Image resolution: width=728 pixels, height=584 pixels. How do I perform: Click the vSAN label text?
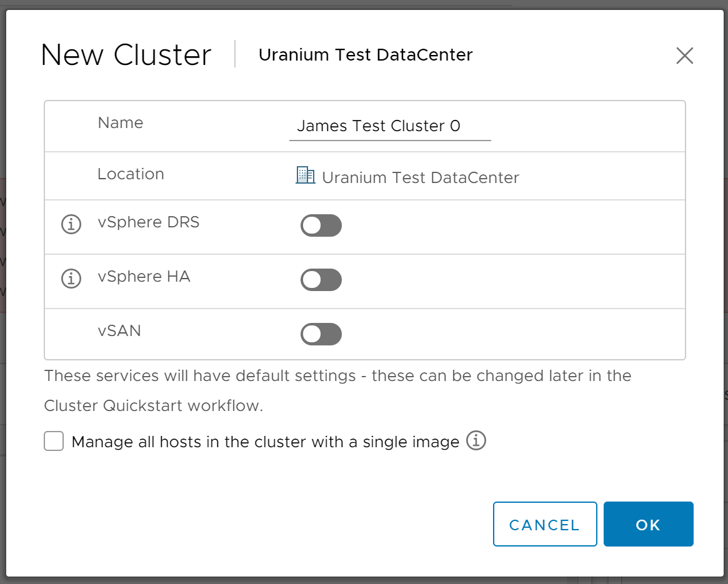pos(119,331)
